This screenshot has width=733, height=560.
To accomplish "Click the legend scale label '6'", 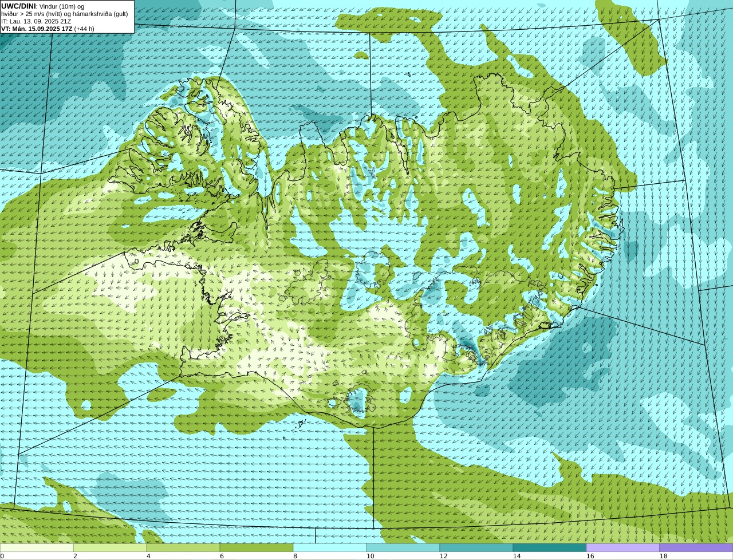I will click(222, 556).
